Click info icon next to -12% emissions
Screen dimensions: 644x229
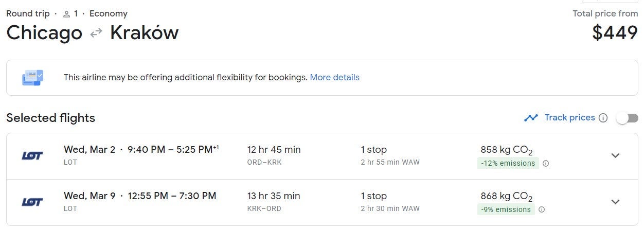(546, 164)
